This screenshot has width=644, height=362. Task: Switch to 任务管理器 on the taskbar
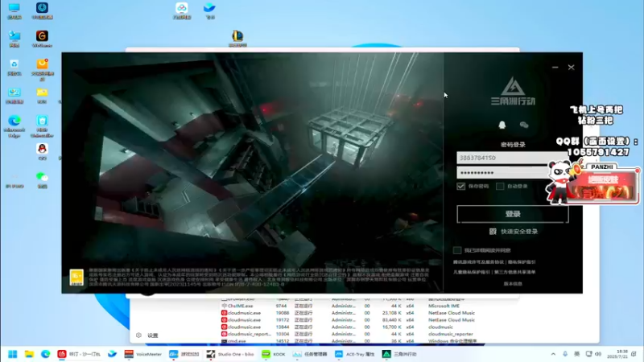pos(310,354)
